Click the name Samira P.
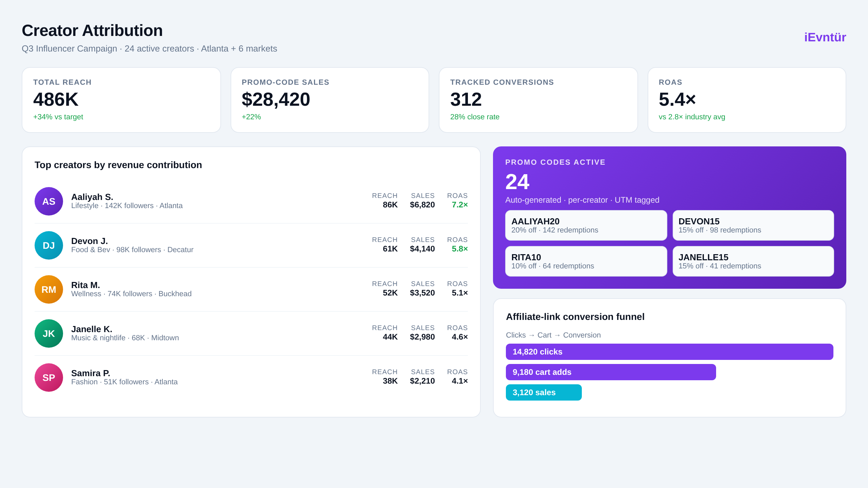The image size is (868, 488). 91,373
